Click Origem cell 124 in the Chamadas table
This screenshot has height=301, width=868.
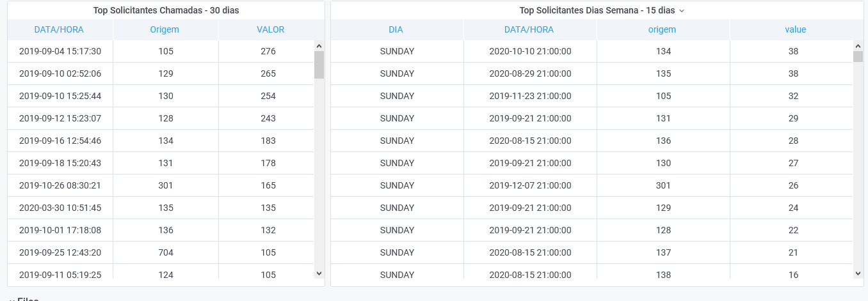point(166,272)
